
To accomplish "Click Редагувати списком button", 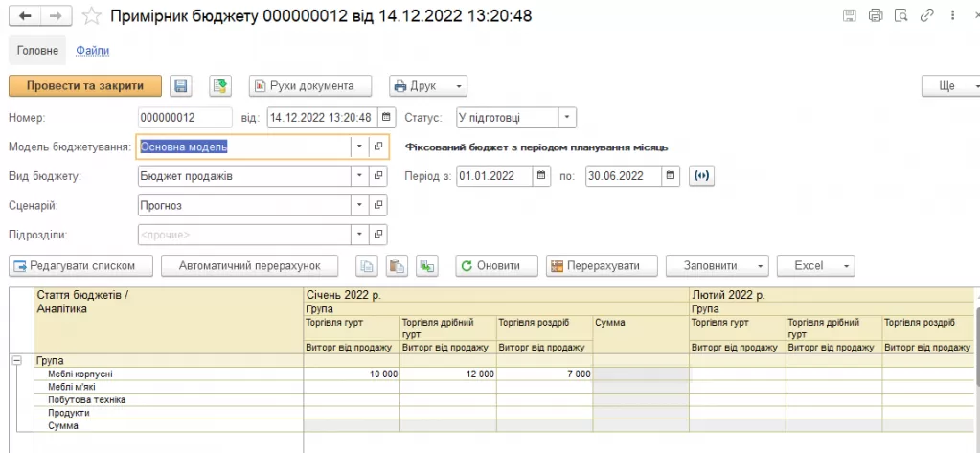I will (x=81, y=265).
